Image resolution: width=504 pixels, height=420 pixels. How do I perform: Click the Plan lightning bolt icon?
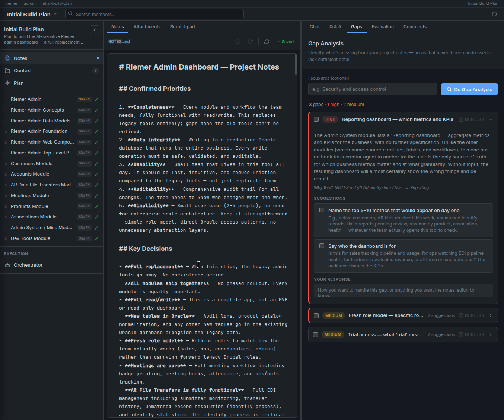[x=7, y=83]
